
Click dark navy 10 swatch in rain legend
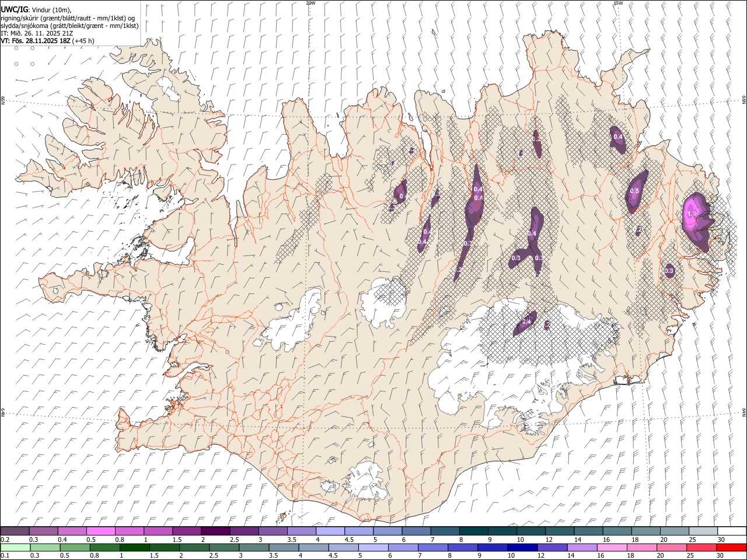[x=522, y=548]
